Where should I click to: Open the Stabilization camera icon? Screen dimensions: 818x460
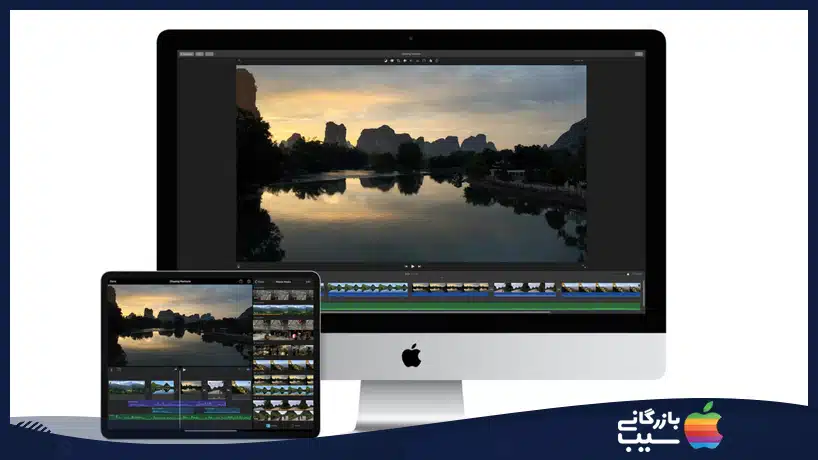405,61
